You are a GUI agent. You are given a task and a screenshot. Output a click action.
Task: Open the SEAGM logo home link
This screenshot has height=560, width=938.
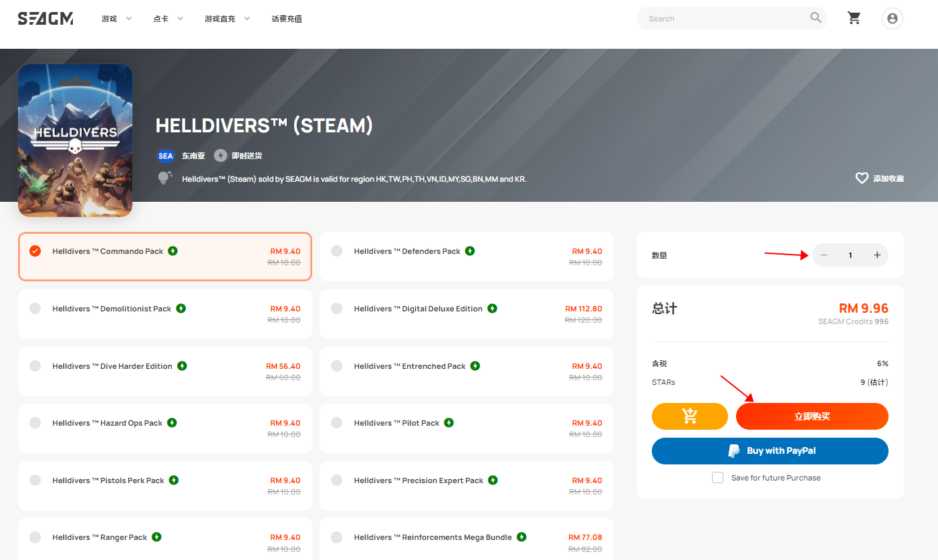(x=45, y=19)
